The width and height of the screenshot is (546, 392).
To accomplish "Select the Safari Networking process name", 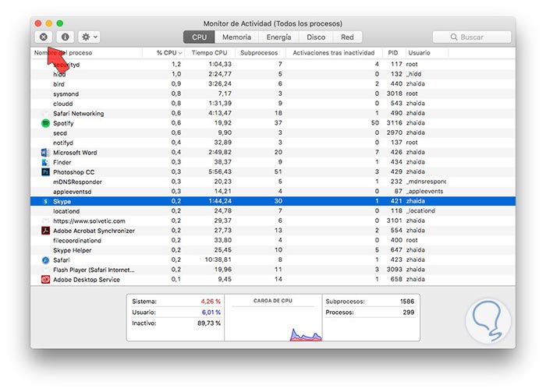I will (x=78, y=113).
